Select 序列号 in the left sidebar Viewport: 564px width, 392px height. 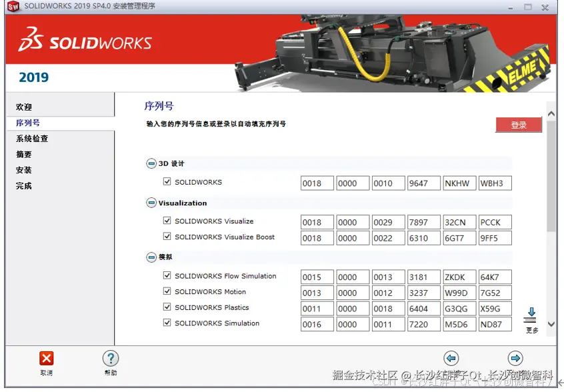pos(28,123)
